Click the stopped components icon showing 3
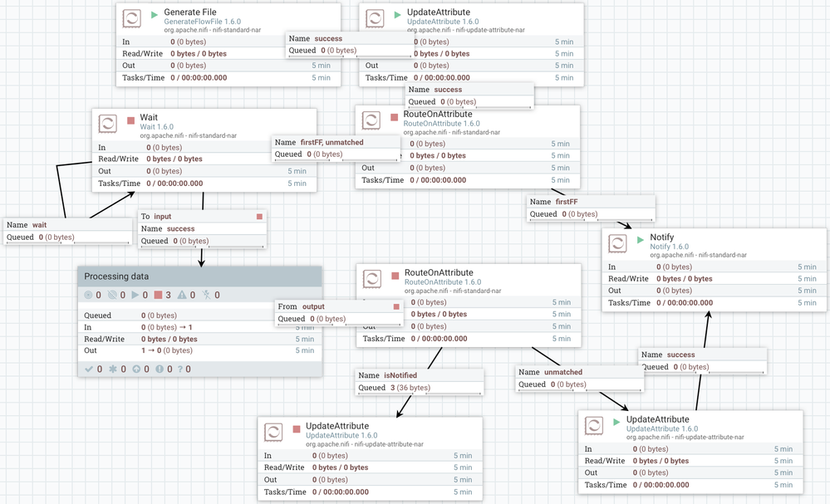 click(x=158, y=295)
